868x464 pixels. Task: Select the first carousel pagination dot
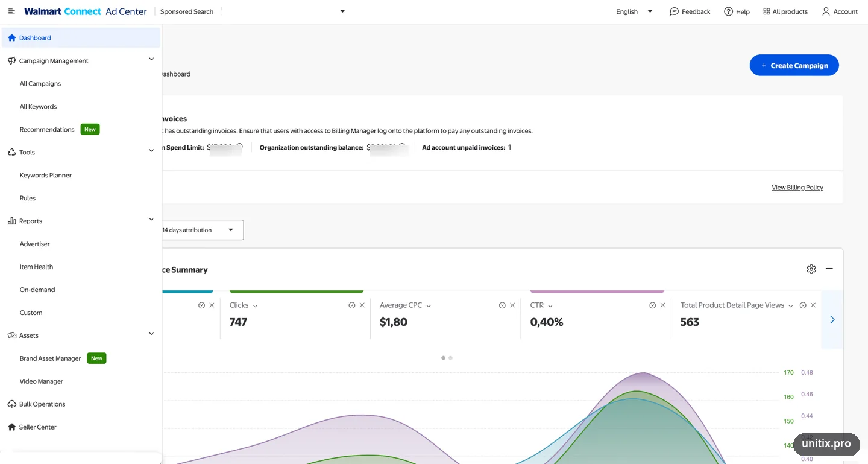[443, 358]
